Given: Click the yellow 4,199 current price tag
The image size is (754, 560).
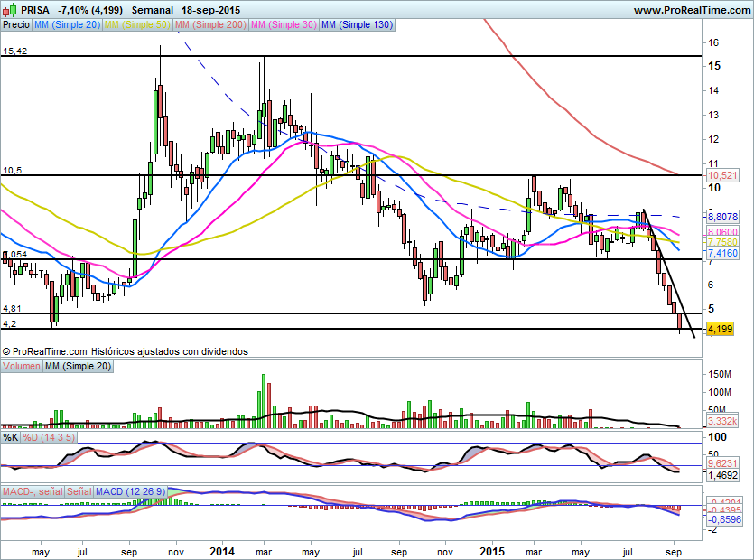Looking at the screenshot, I should [x=720, y=329].
